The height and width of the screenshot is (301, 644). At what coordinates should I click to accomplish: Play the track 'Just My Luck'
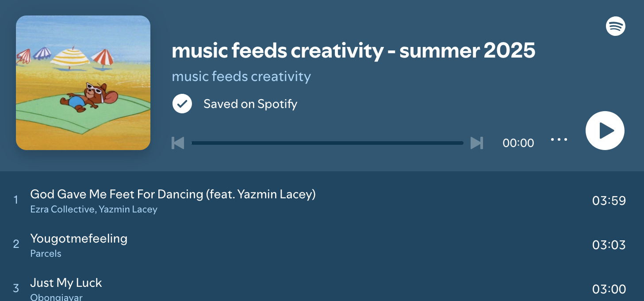coord(66,283)
